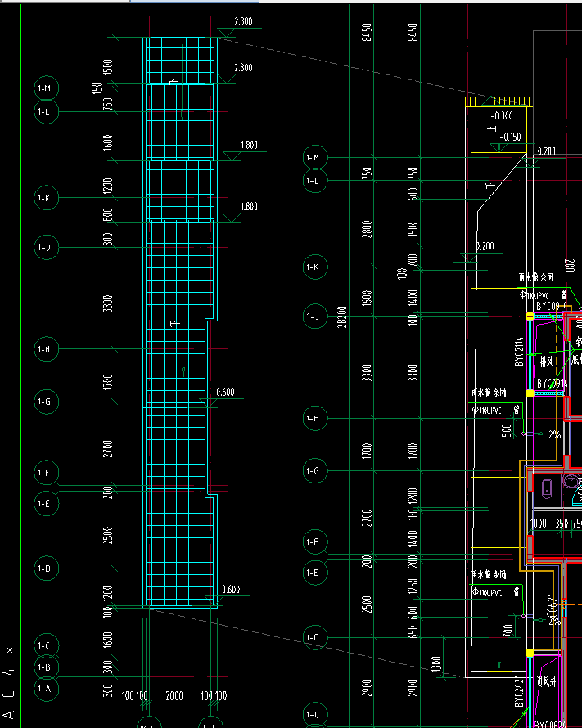Select axis bubble 1-G beside the cyan section
The width and height of the screenshot is (582, 728).
[x=46, y=402]
